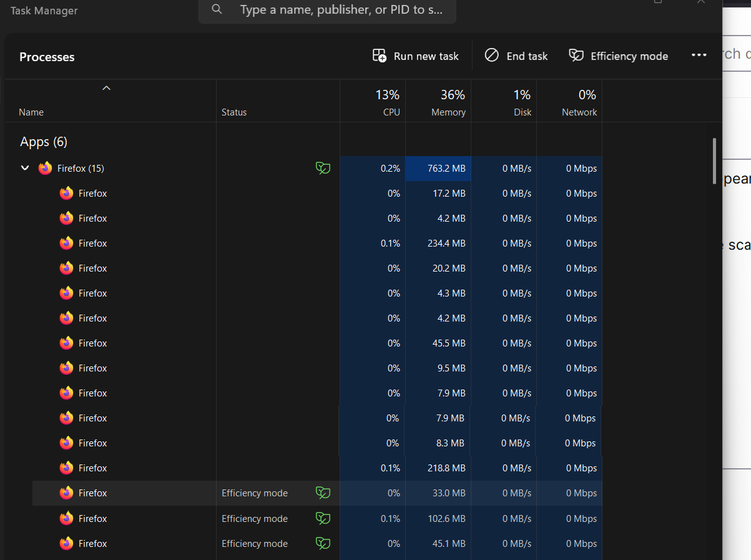Click the End task toolbar button
Screen dimensions: 751x560
click(516, 56)
